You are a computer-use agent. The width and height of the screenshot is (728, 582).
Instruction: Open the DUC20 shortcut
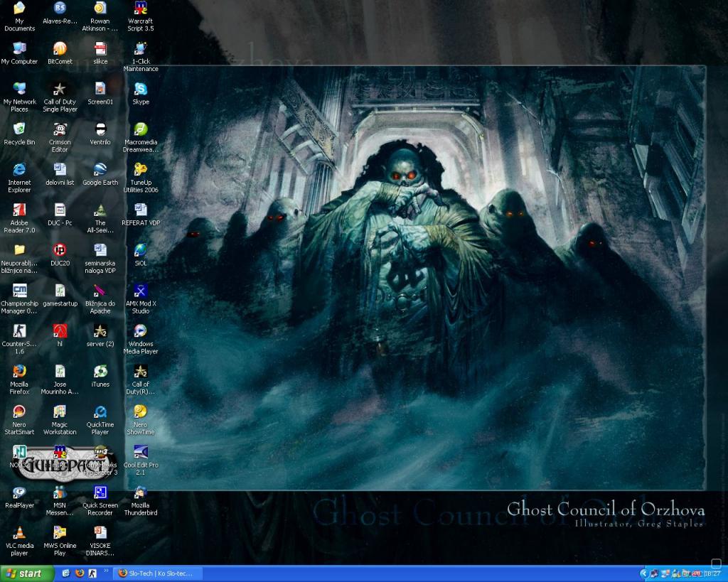pyautogui.click(x=60, y=255)
